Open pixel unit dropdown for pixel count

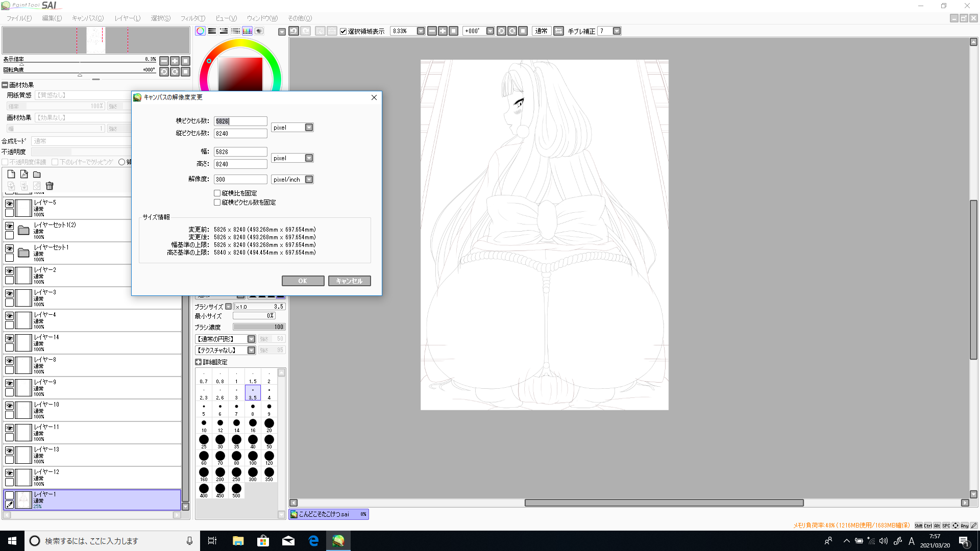coord(309,128)
